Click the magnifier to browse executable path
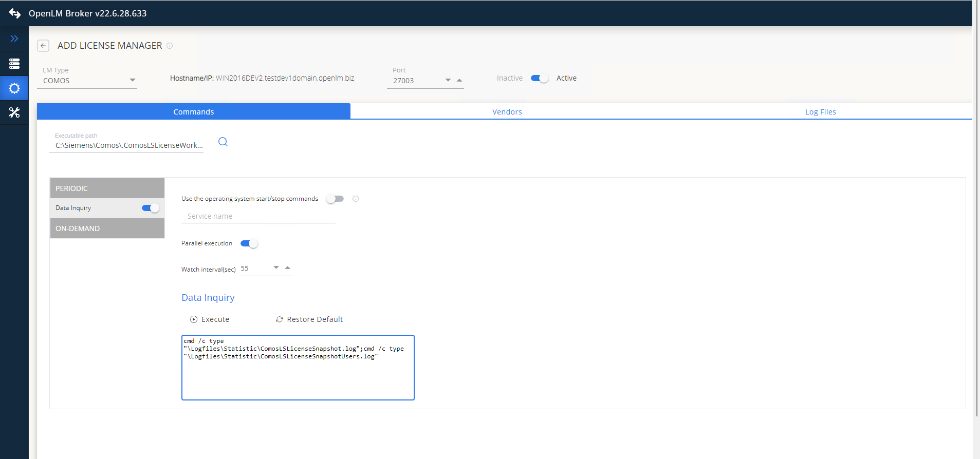 pos(223,142)
